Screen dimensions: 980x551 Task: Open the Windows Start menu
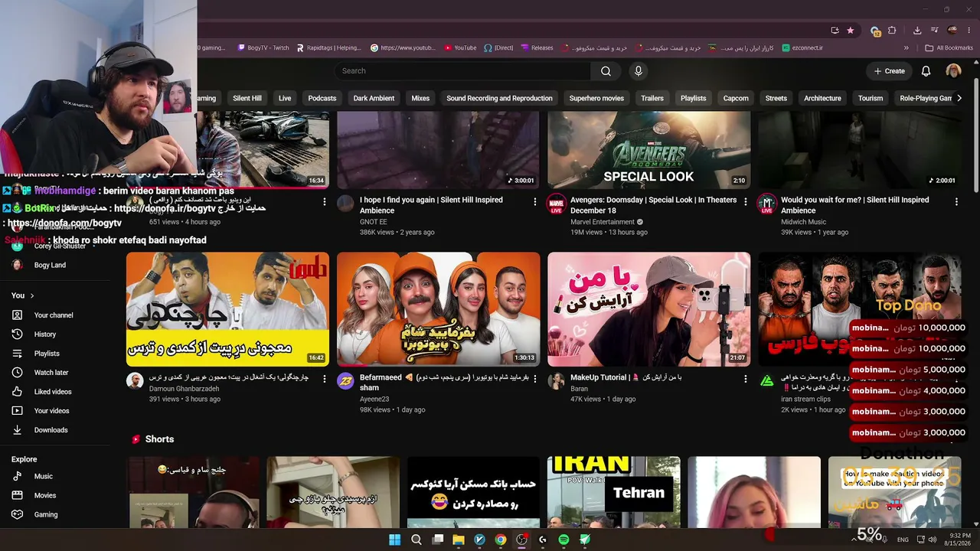394,540
